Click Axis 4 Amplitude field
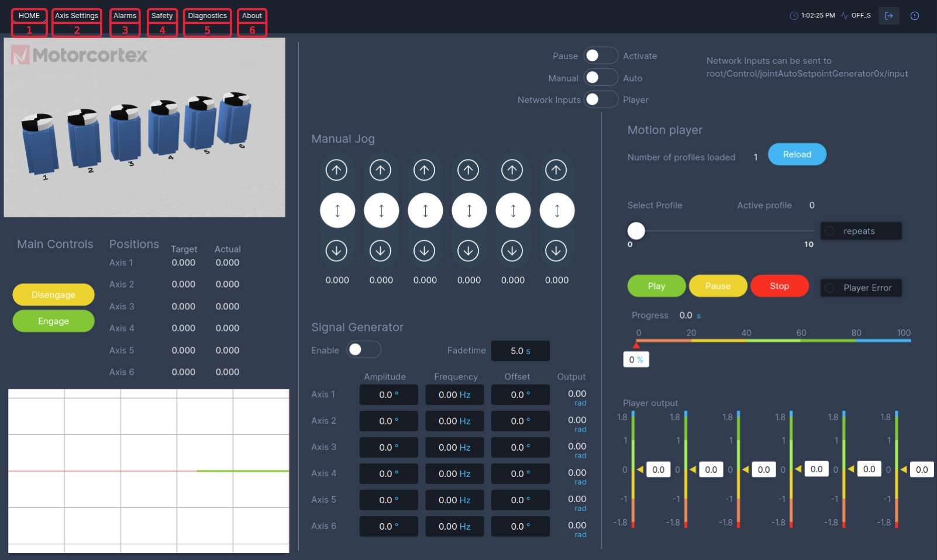 [x=389, y=473]
